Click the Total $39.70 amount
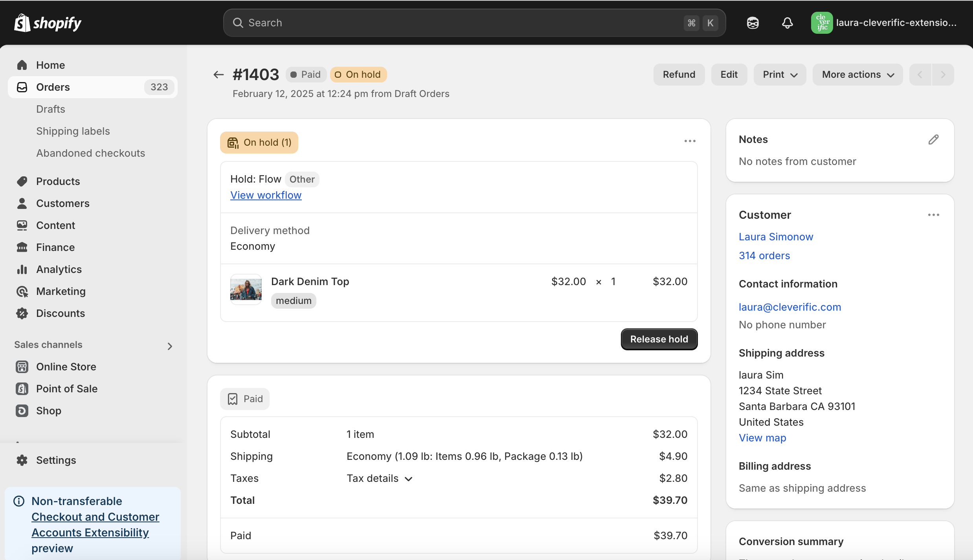Screen dimensions: 973x560 (x=670, y=500)
